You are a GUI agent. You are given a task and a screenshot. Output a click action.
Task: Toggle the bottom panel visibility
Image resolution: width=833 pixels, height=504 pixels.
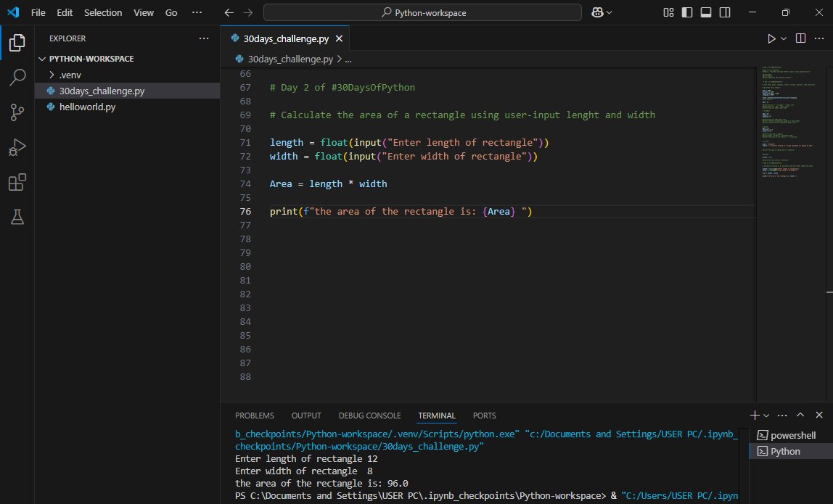pos(706,12)
